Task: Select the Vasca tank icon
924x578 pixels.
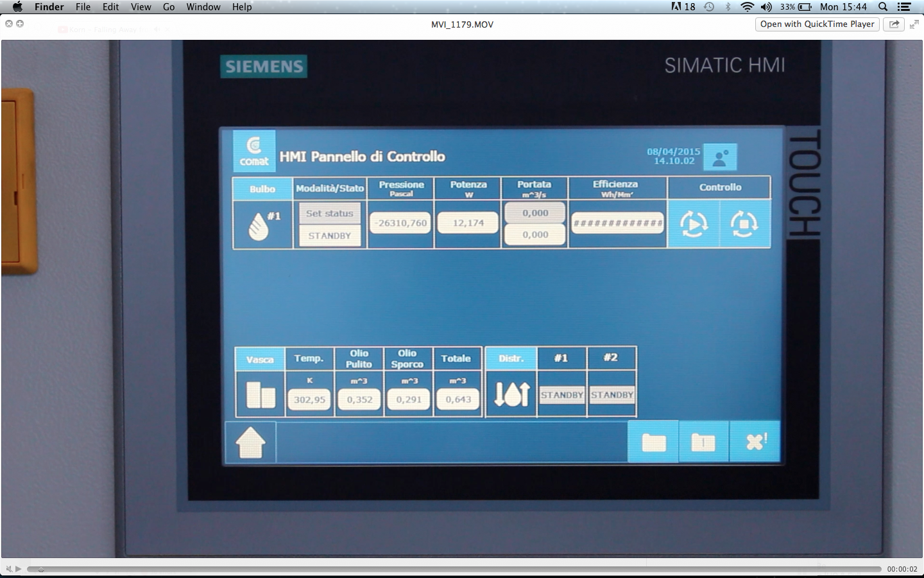Action: (x=259, y=393)
